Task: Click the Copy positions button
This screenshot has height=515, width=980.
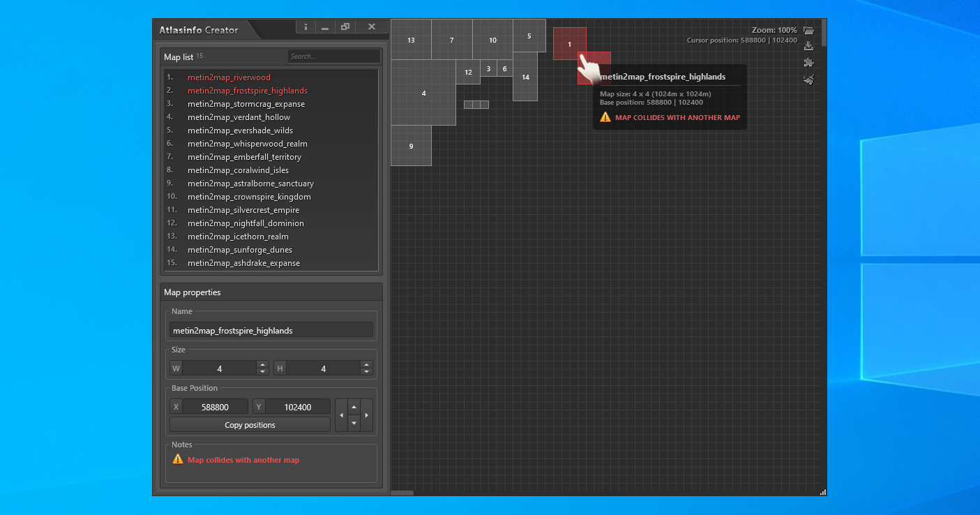Action: (250, 425)
